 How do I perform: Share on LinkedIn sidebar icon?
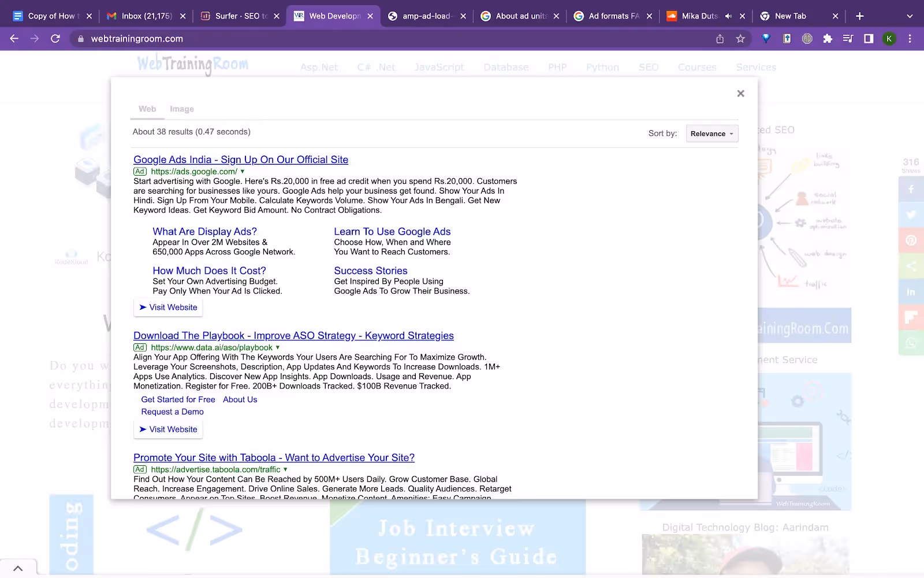(x=911, y=292)
